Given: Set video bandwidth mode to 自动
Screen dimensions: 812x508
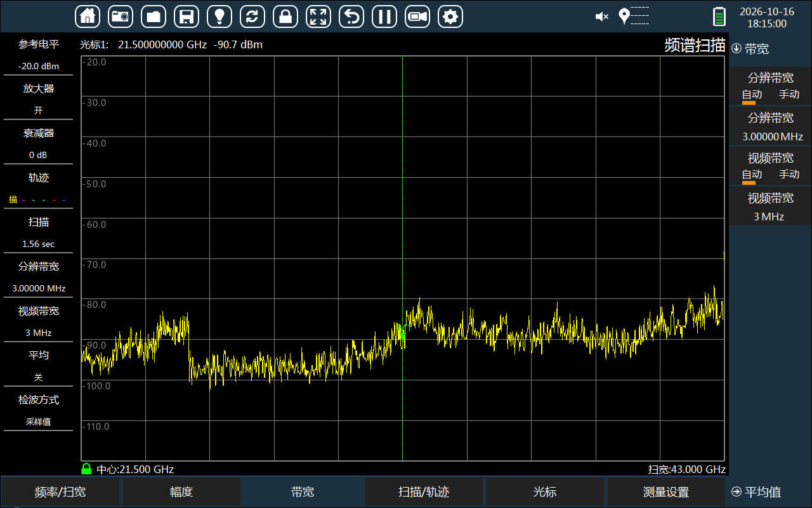Looking at the screenshot, I should click(x=752, y=175).
